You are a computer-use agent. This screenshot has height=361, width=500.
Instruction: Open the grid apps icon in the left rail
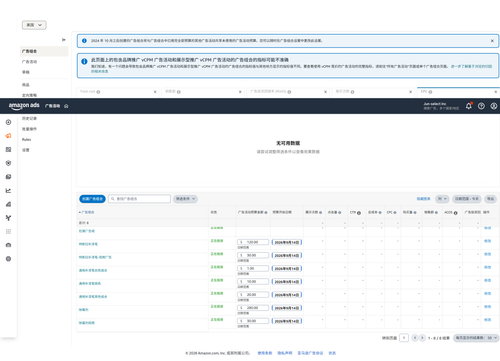(x=8, y=231)
